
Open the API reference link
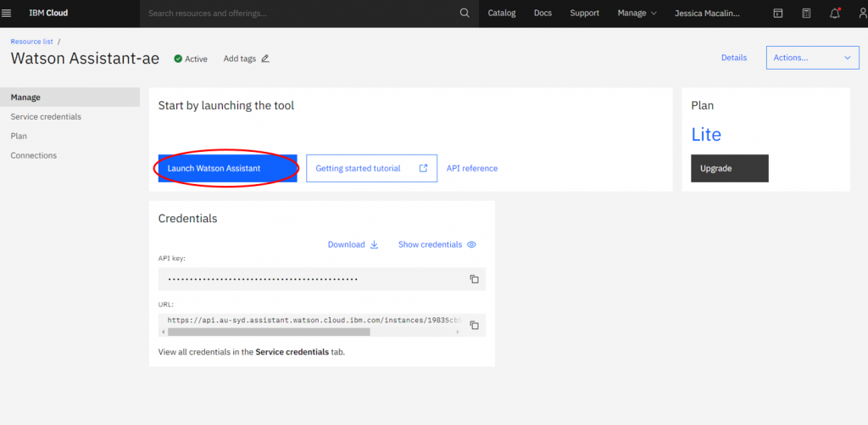[x=472, y=169]
